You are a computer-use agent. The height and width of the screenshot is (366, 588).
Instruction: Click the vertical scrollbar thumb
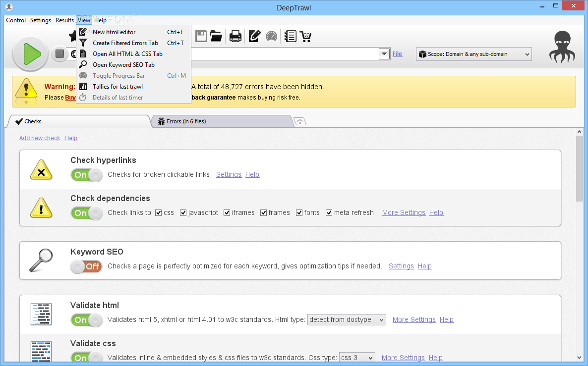580,169
